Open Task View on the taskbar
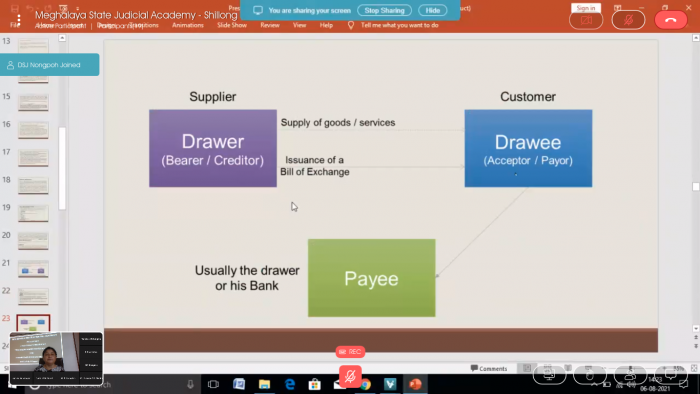Image resolution: width=700 pixels, height=394 pixels. coord(213,384)
